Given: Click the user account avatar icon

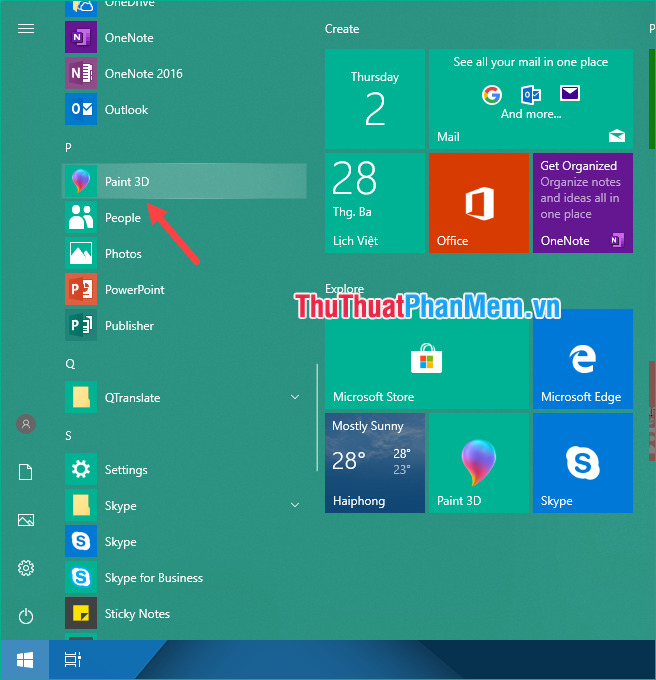Looking at the screenshot, I should [x=26, y=424].
